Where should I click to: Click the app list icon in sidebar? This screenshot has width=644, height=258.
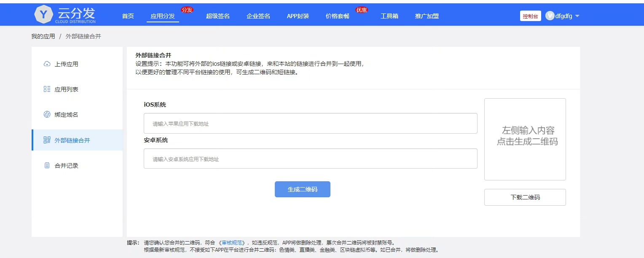[47, 89]
